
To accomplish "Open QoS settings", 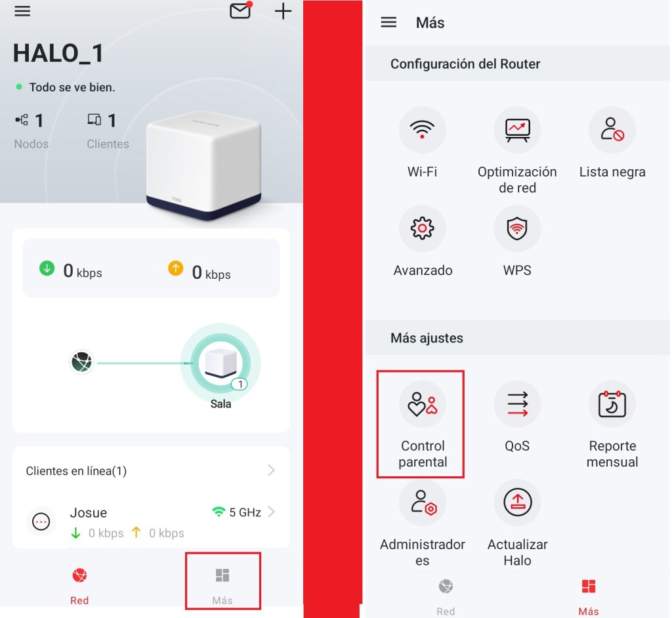I will click(x=517, y=404).
